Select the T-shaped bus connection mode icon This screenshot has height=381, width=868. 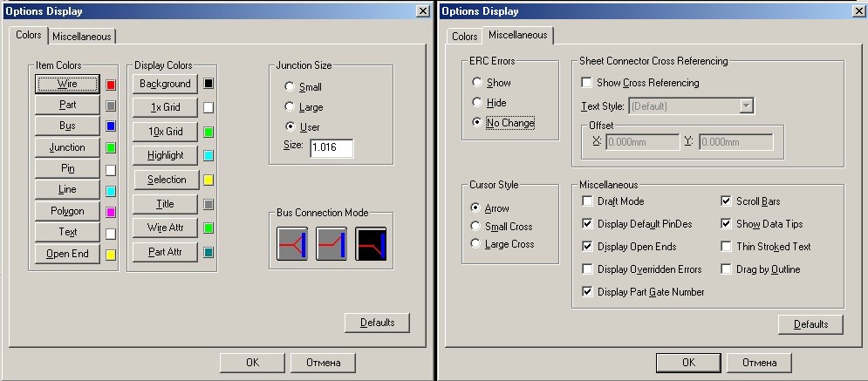(292, 243)
